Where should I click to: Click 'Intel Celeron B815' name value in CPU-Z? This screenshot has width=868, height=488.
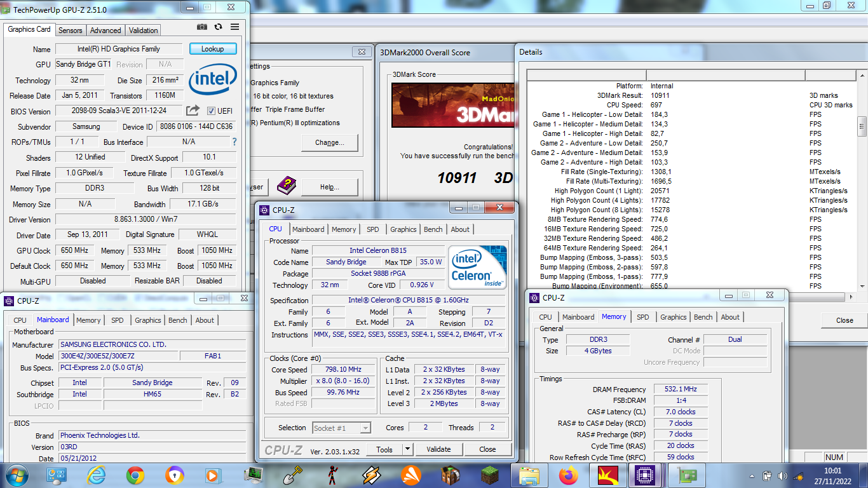click(x=377, y=250)
